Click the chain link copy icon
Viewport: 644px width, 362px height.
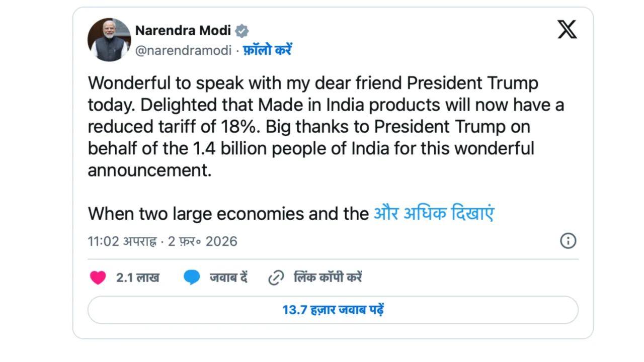coord(276,278)
